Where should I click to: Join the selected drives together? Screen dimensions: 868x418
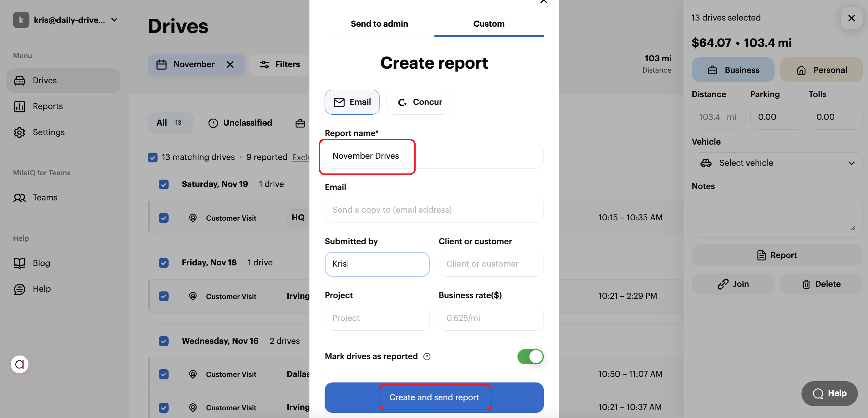point(733,284)
